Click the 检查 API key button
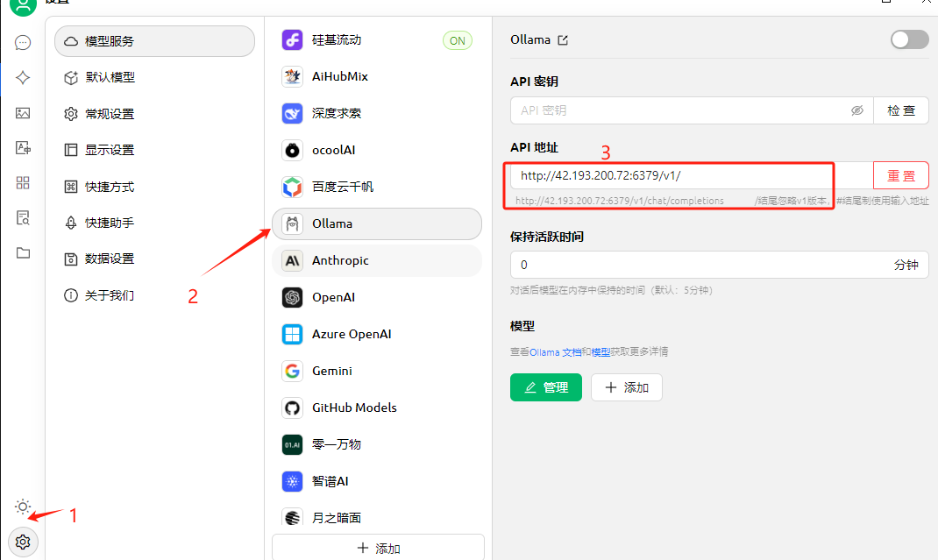 (901, 110)
